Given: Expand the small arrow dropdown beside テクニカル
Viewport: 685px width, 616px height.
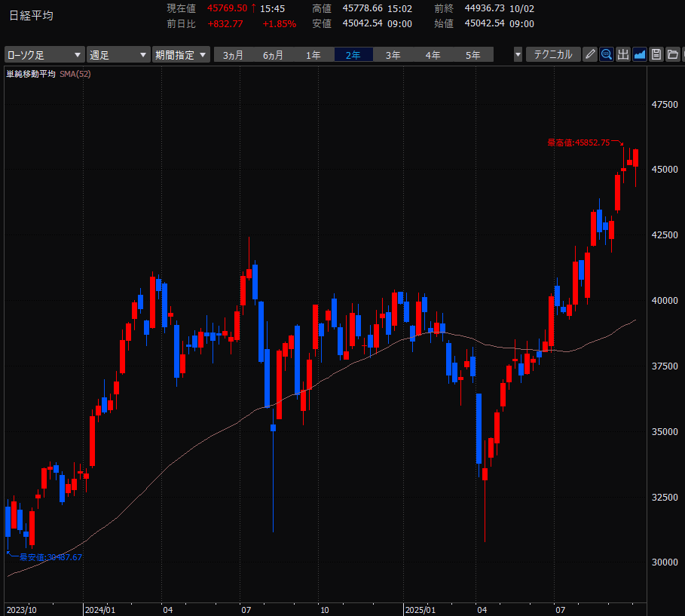Looking at the screenshot, I should point(518,54).
